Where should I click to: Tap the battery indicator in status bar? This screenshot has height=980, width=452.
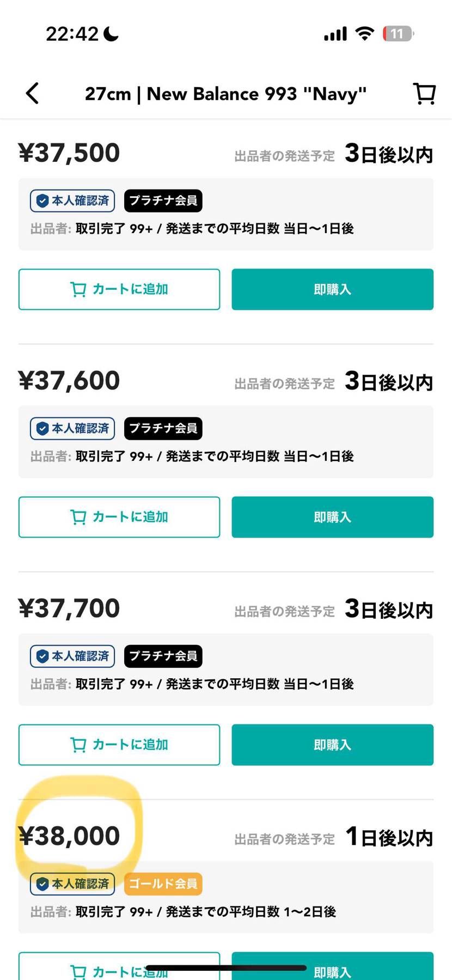pos(398,34)
